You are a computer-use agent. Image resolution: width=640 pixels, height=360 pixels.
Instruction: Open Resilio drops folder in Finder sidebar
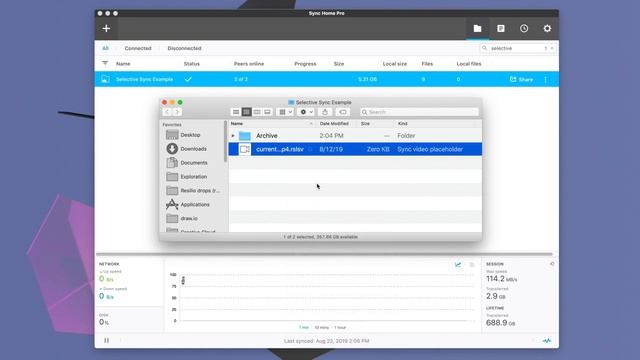pyautogui.click(x=200, y=190)
